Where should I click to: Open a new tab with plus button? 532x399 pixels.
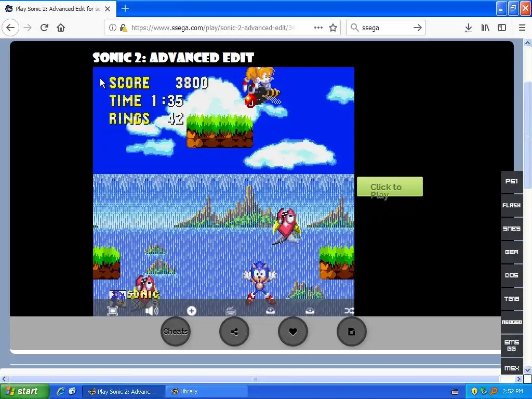tap(125, 8)
